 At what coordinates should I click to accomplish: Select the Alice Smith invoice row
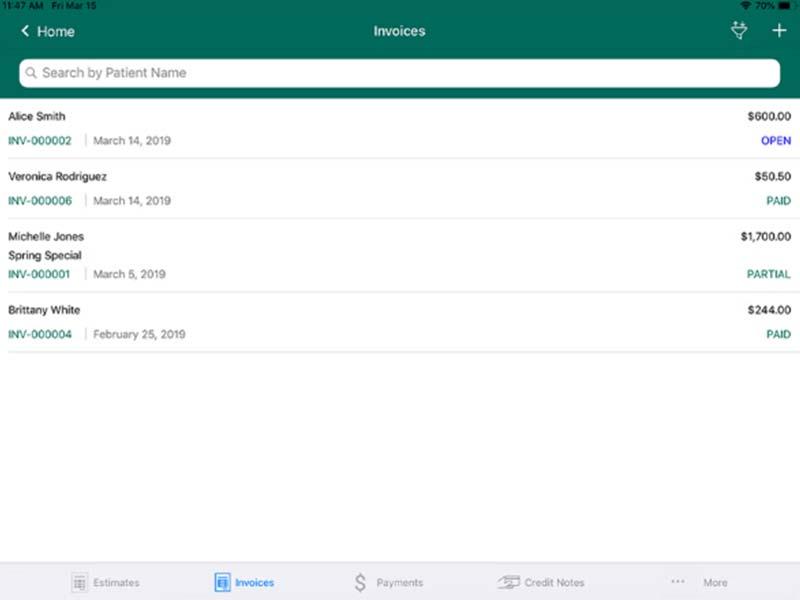[x=400, y=129]
